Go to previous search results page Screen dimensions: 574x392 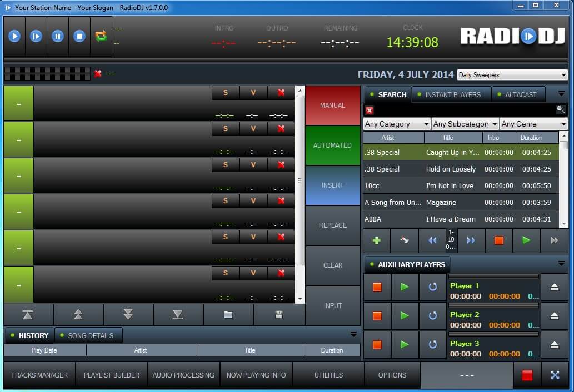point(432,240)
